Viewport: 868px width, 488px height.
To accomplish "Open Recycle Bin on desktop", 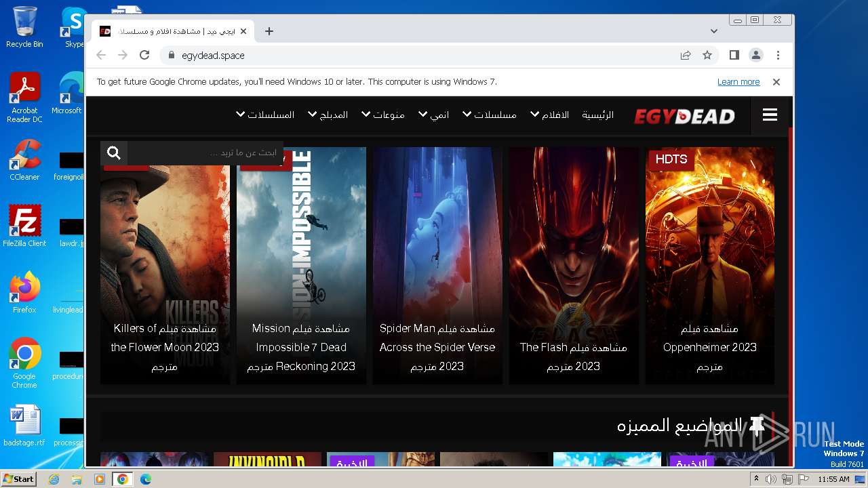I will [24, 27].
